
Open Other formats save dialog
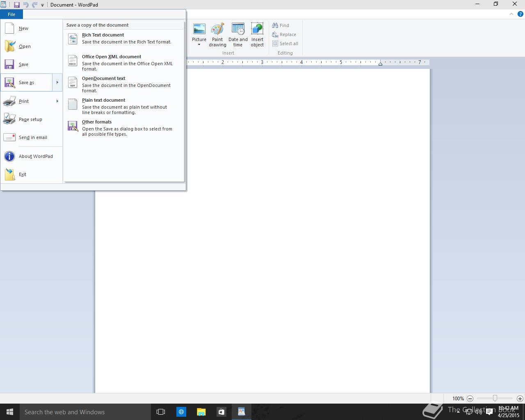pyautogui.click(x=123, y=128)
